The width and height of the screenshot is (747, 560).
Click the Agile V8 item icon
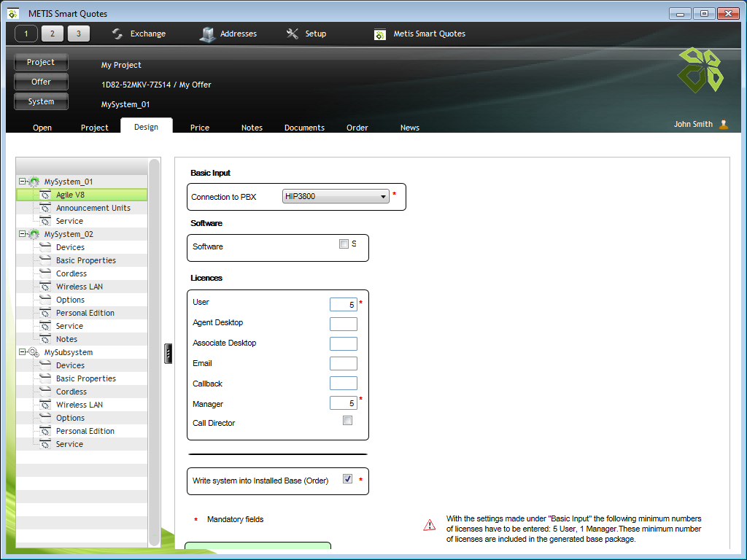point(45,195)
